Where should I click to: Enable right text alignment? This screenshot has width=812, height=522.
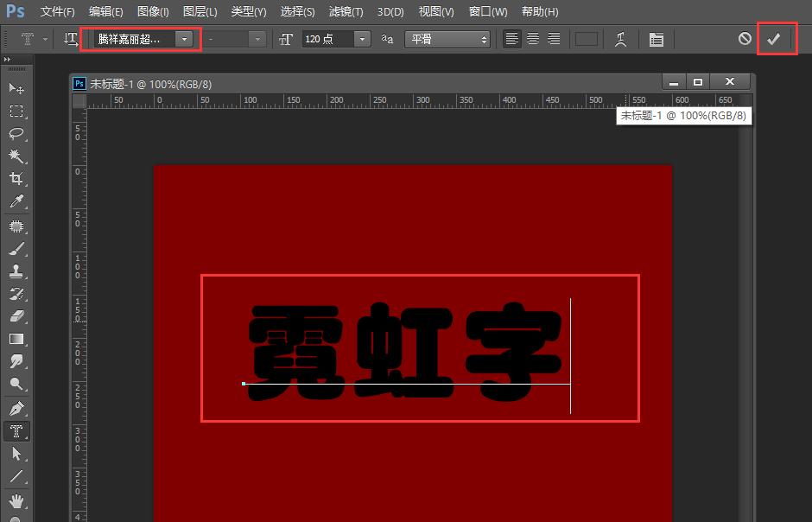coord(554,39)
